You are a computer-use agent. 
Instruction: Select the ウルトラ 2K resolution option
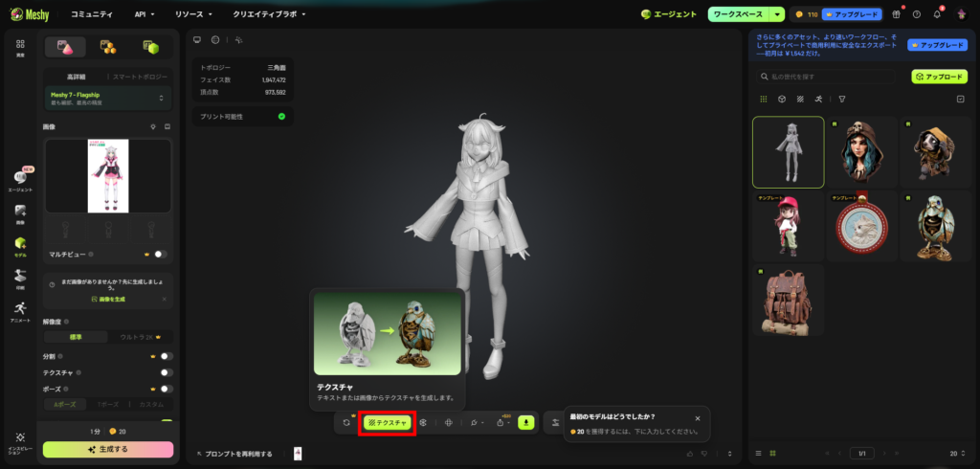coord(140,337)
